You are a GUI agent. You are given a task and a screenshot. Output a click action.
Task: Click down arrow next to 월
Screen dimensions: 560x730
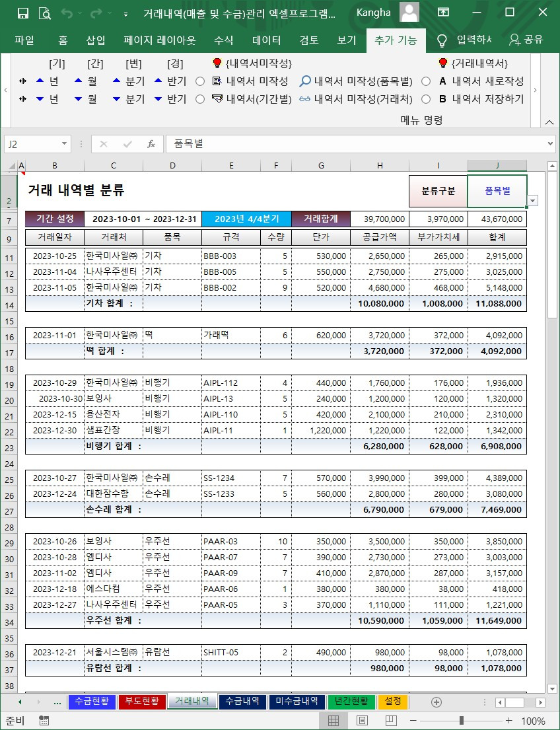pos(78,98)
